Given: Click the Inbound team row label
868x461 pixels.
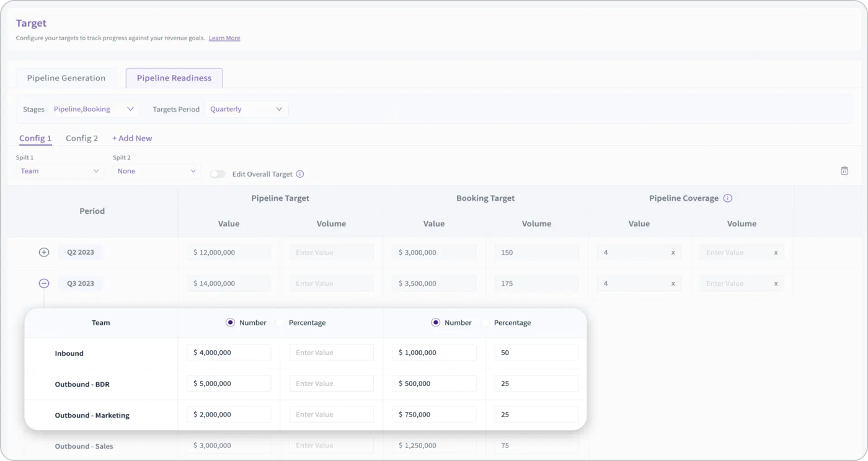Looking at the screenshot, I should pyautogui.click(x=69, y=353).
